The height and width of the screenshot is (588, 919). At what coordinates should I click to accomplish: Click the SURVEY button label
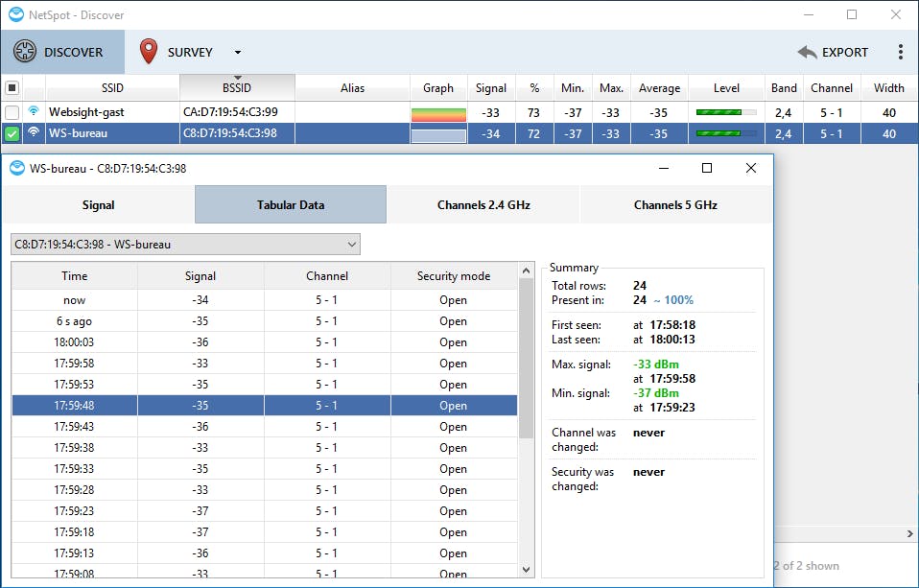coord(190,52)
